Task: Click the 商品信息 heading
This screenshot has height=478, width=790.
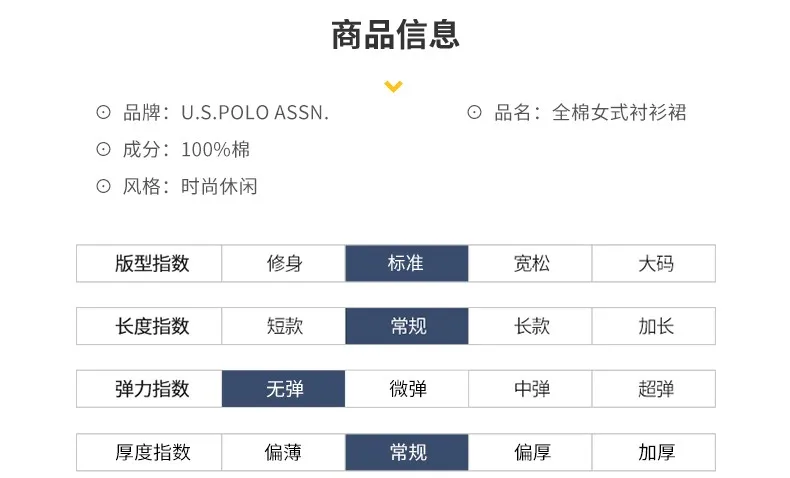Action: click(395, 35)
